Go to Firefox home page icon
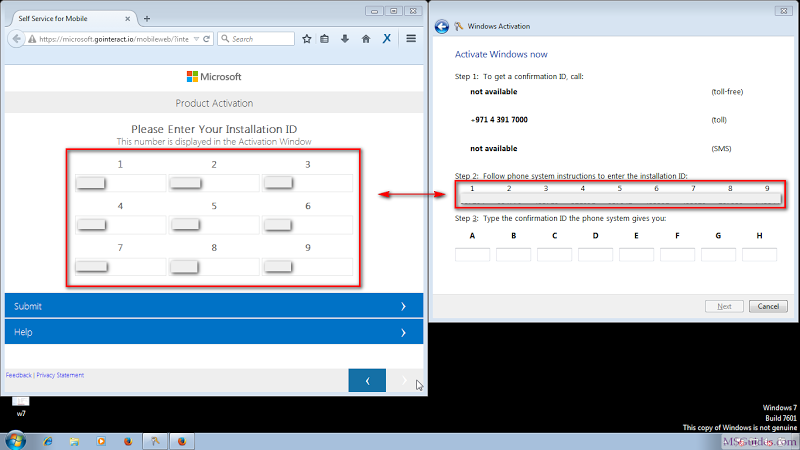Image resolution: width=800 pixels, height=450 pixels. tap(366, 39)
